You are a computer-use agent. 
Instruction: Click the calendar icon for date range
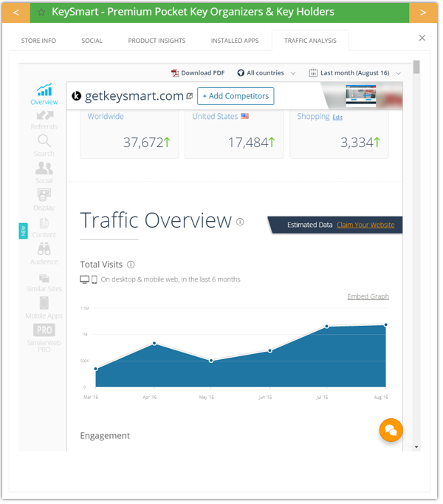click(313, 73)
